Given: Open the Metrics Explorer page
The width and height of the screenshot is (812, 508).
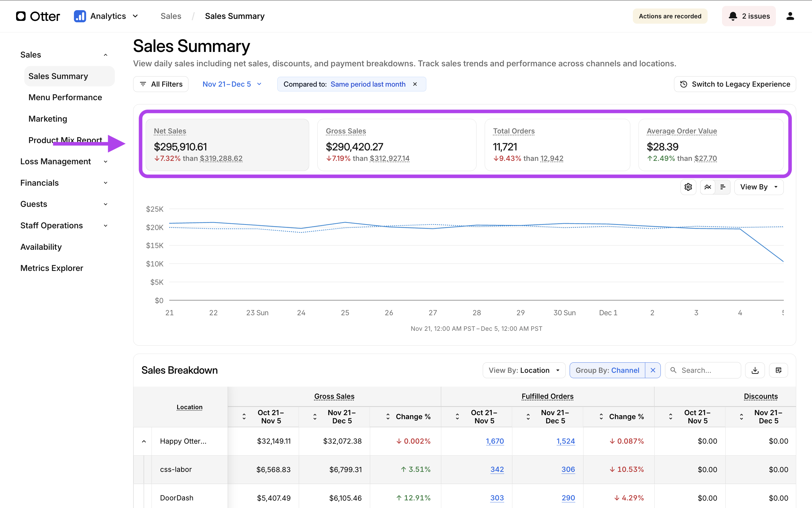Looking at the screenshot, I should [51, 268].
